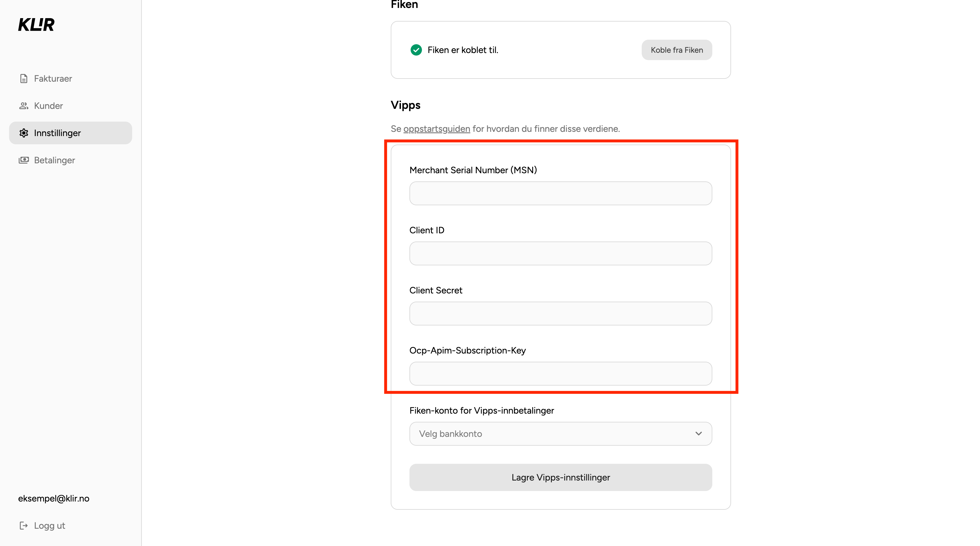Open the Velg bankkonto dropdown
This screenshot has width=980, height=546.
click(x=561, y=434)
